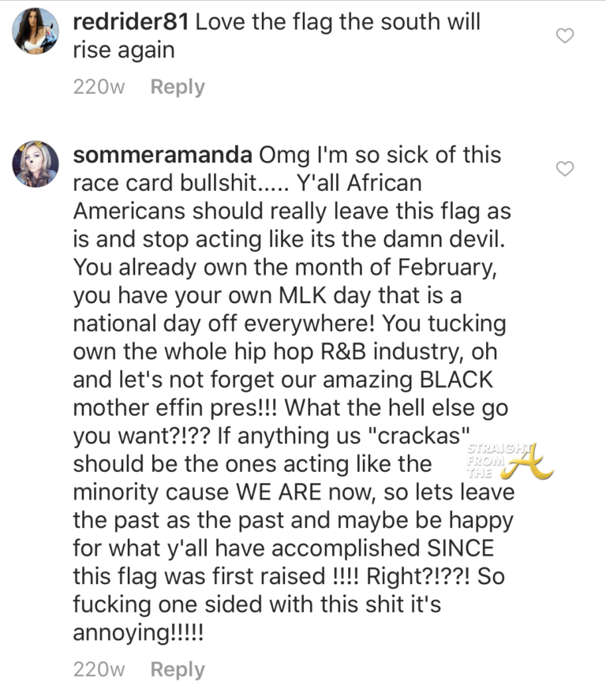This screenshot has width=606, height=700.
Task: Open redrider81's profile picture
Action: pyautogui.click(x=36, y=32)
